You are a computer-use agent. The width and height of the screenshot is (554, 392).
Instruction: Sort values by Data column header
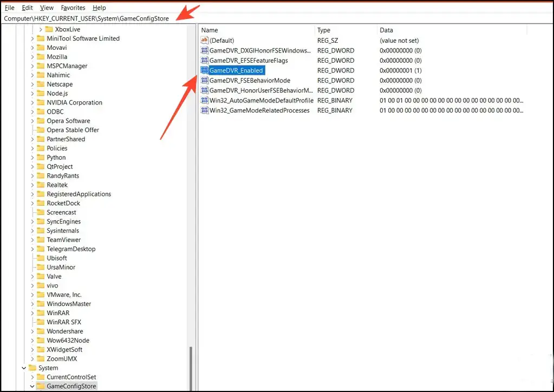pyautogui.click(x=452, y=30)
